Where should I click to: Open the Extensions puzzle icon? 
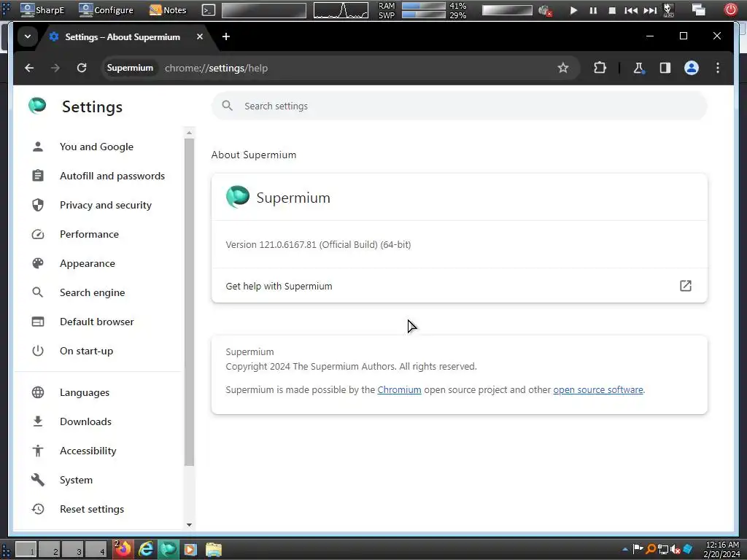(600, 68)
